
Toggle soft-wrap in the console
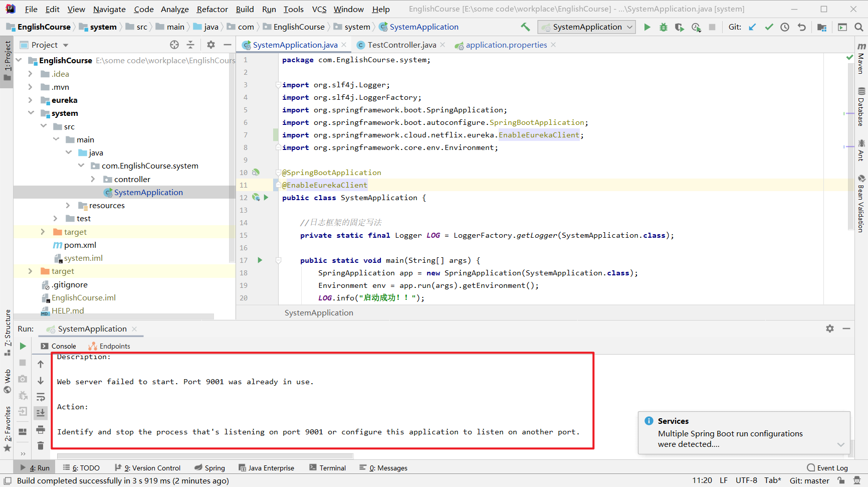point(41,397)
